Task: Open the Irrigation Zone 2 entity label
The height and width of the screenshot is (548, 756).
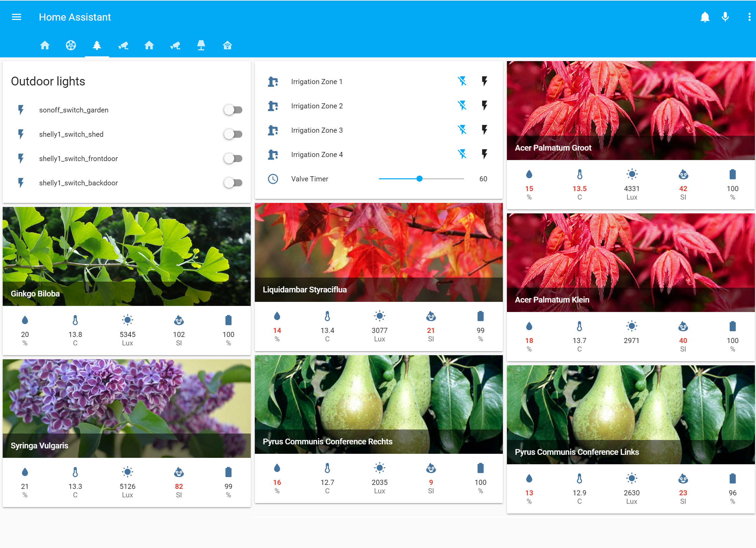Action: (317, 106)
